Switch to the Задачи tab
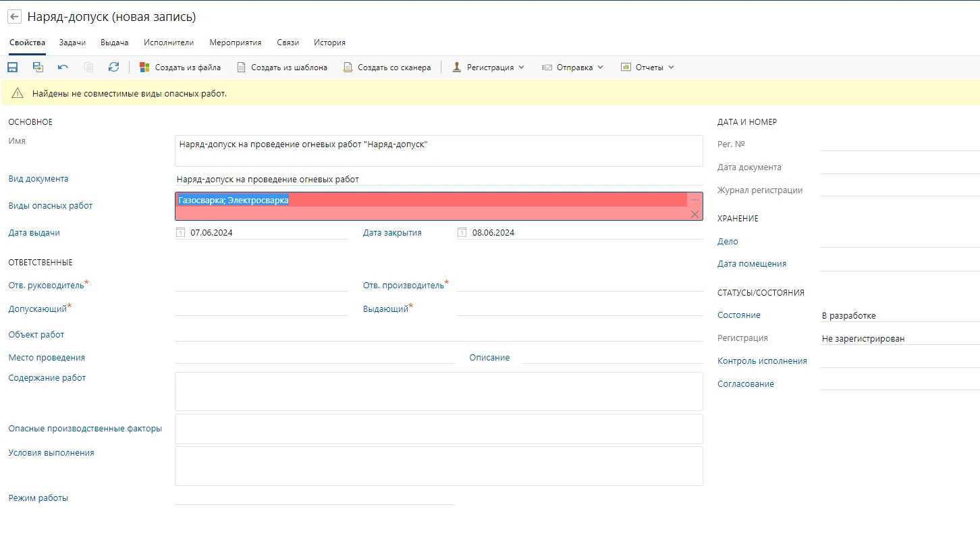Viewport: 980px width, 536px height. pyautogui.click(x=72, y=43)
